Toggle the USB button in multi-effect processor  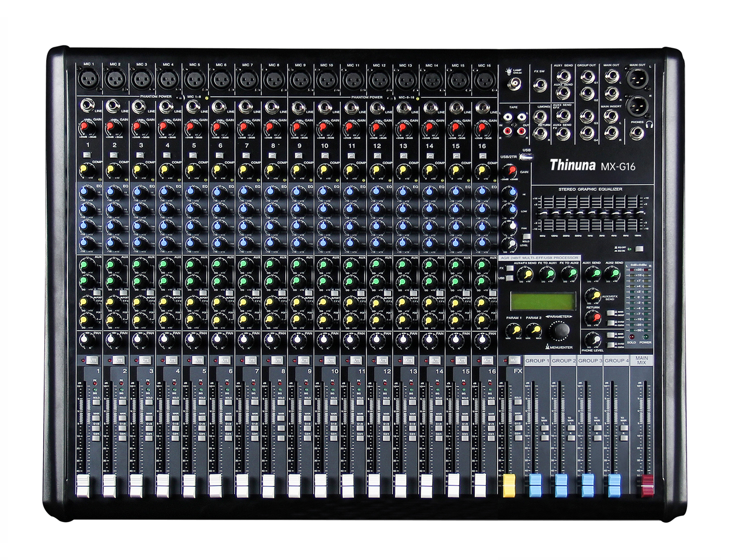[x=510, y=278]
